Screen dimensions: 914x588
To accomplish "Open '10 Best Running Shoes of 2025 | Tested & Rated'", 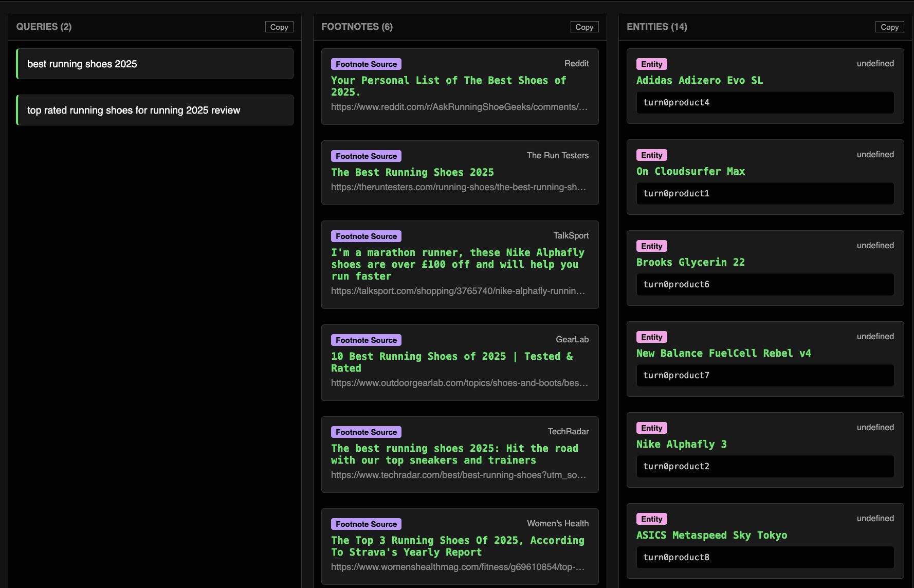I will coord(452,362).
